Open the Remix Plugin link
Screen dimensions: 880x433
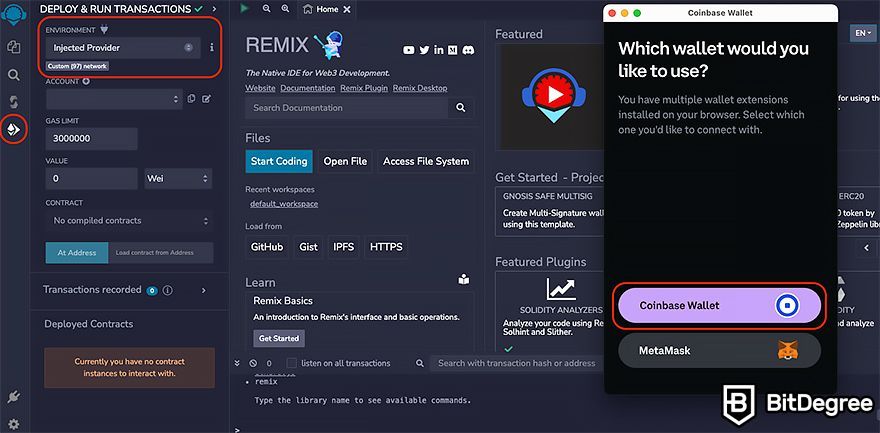(364, 88)
